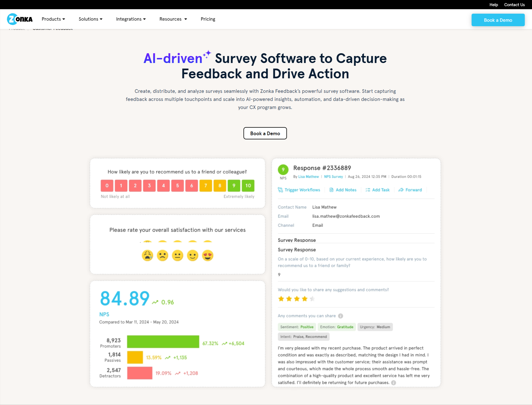Click the Trigger Workflows icon
Screen dimensions: 532x405
pos(280,190)
